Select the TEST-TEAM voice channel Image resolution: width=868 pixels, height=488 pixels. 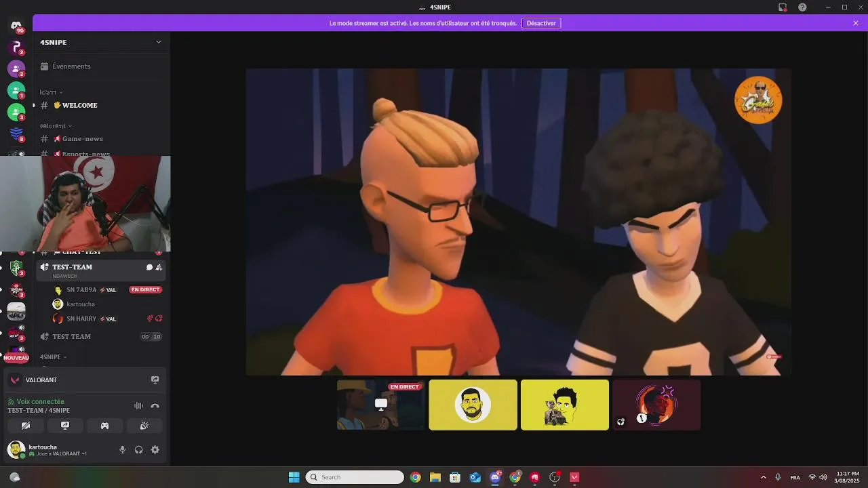101,270
